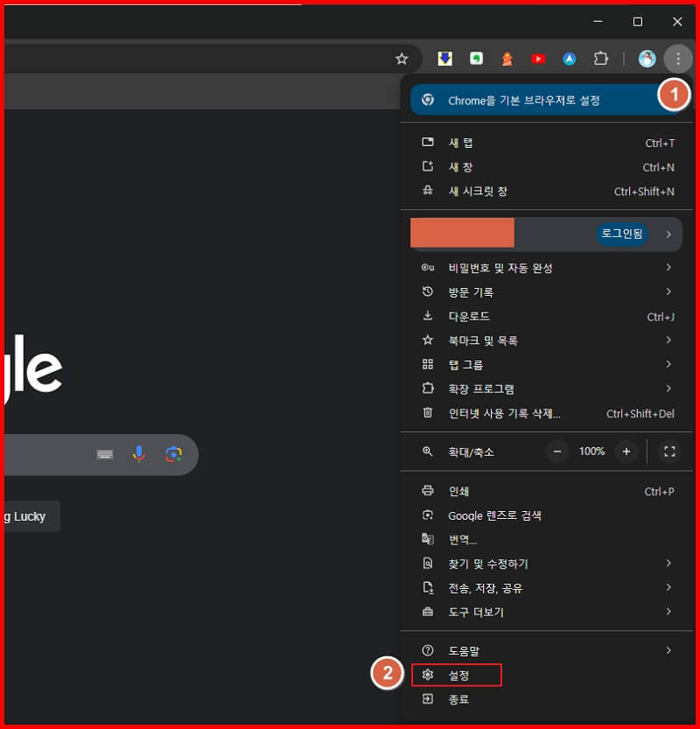700x729 pixels.
Task: Select Google 렌즈로 검색
Action: [x=548, y=515]
